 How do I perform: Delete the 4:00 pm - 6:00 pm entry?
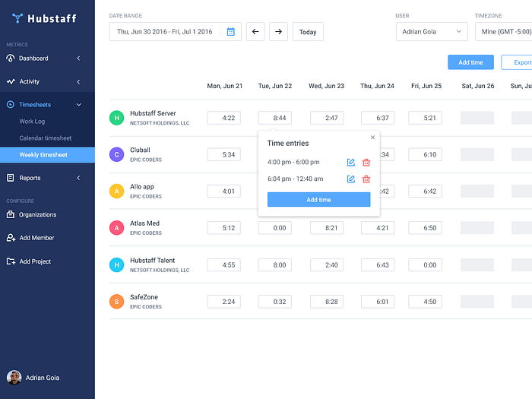coord(366,162)
